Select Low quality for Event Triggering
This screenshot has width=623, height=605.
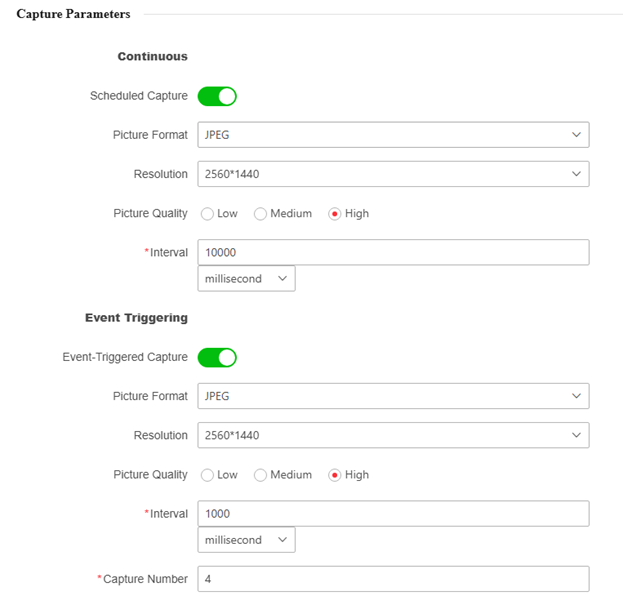click(208, 475)
